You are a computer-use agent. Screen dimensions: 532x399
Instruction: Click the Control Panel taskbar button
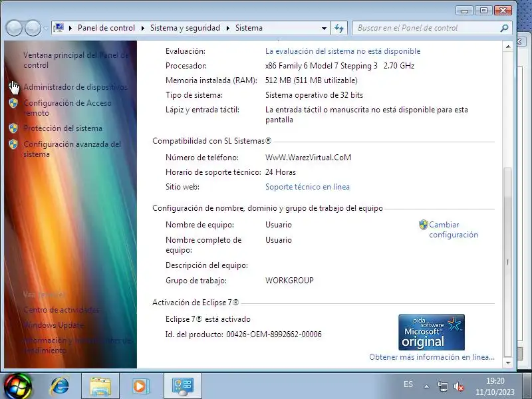[x=183, y=386]
